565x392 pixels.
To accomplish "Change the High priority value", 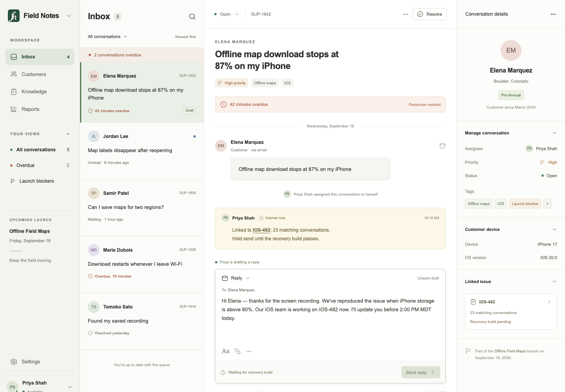I will coord(549,162).
